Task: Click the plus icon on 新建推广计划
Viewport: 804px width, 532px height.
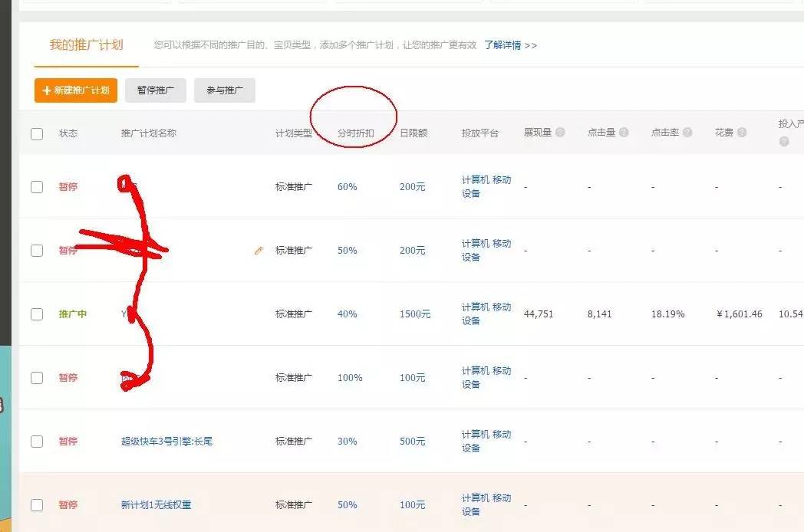Action: point(45,90)
